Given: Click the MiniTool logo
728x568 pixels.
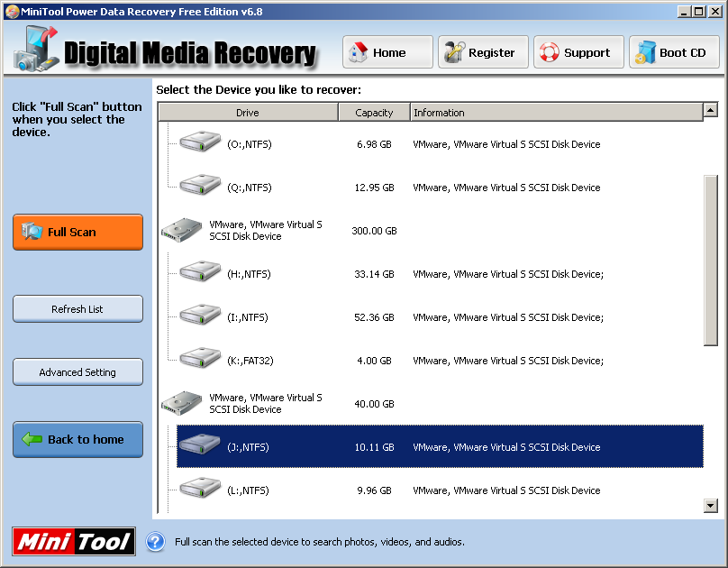Looking at the screenshot, I should [74, 542].
